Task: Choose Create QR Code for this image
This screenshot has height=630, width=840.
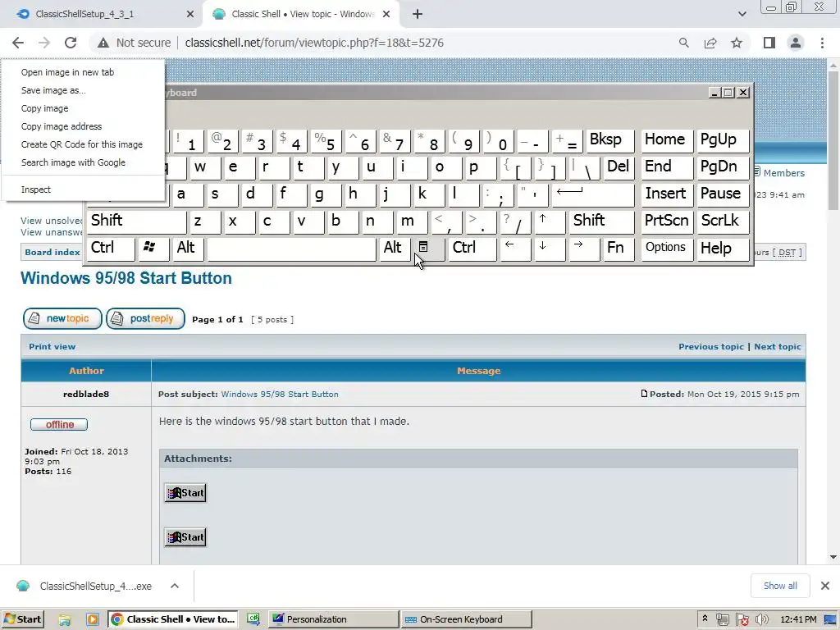Action: (83, 144)
